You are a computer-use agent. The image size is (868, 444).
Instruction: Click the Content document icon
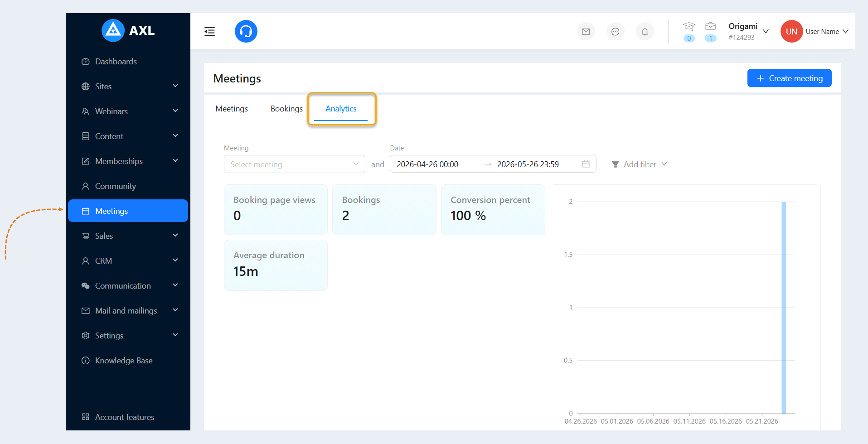[x=86, y=136]
